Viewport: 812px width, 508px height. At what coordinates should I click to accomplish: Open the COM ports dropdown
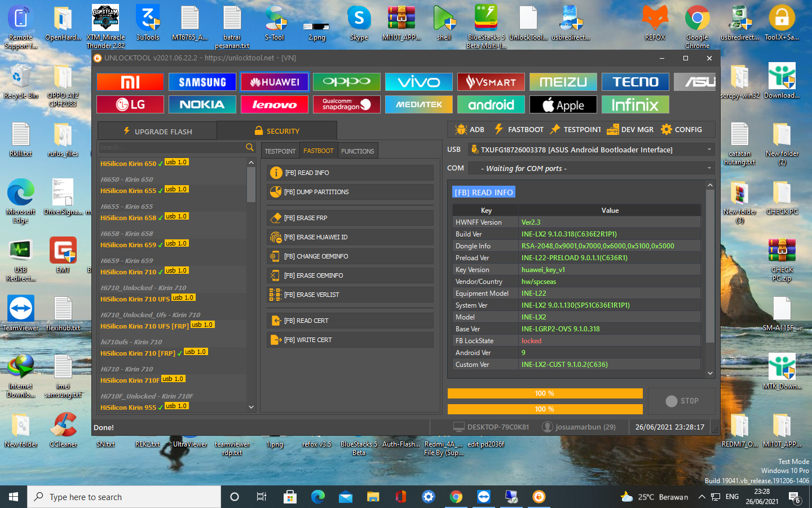[591, 168]
